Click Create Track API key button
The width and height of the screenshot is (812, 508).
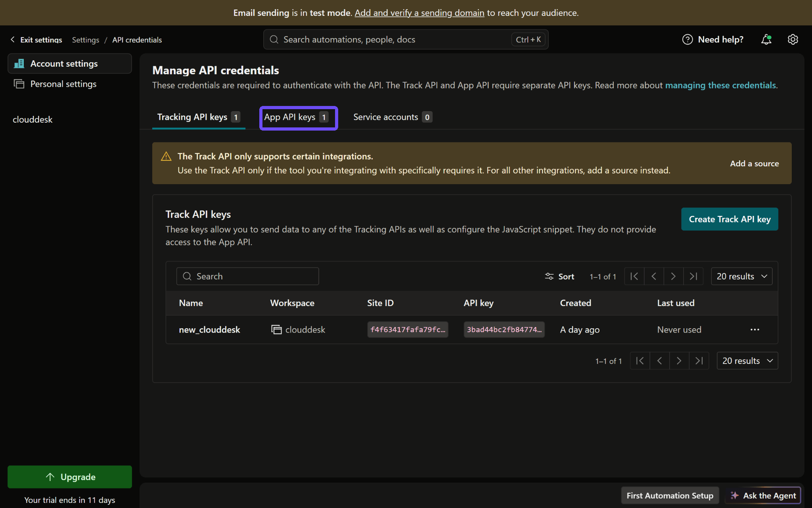click(730, 219)
